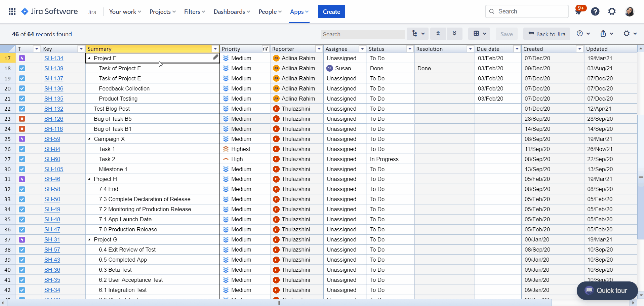This screenshot has height=306, width=644.
Task: Click the Quick tour button
Action: coord(607,291)
